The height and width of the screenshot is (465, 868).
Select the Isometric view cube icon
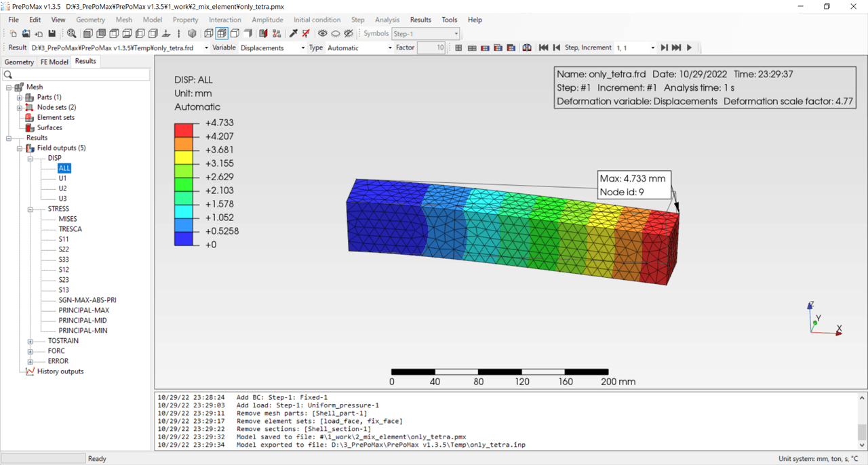coord(192,34)
